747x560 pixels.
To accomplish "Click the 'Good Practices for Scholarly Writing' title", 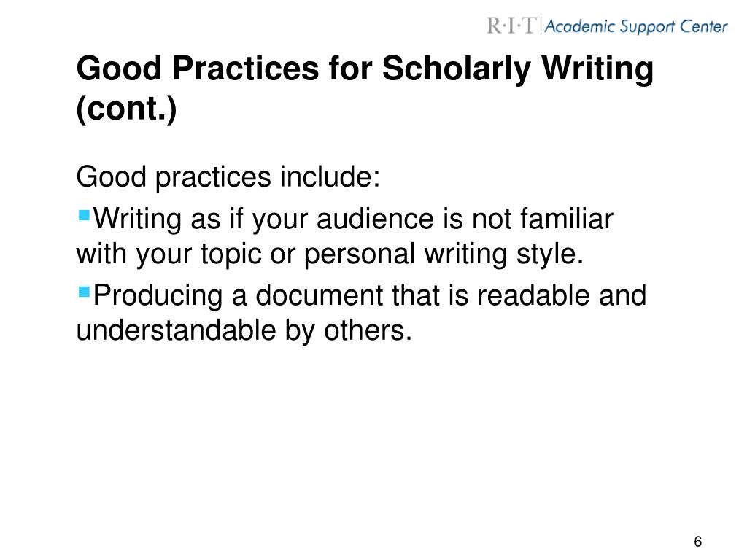I will coord(365,69).
